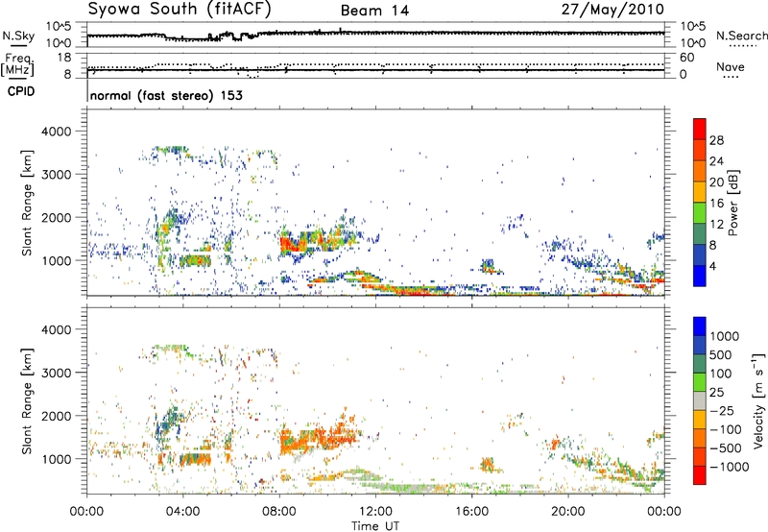Click the title "Syowa South (fitACF)"
The image size is (768, 532).
180,10
